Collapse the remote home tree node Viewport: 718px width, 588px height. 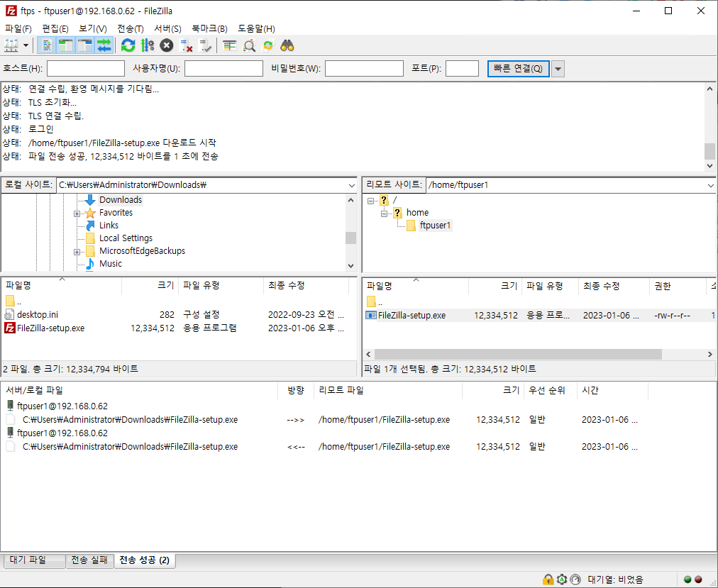point(384,213)
